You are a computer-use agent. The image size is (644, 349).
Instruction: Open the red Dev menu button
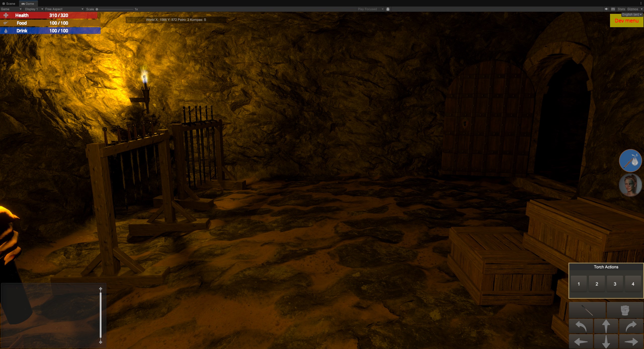[x=626, y=21]
